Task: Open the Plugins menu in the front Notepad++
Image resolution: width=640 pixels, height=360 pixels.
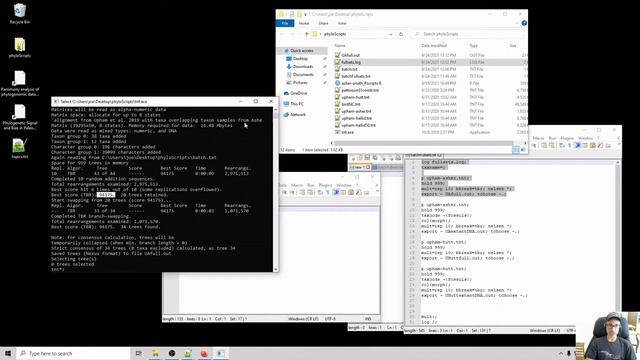Action: click(x=325, y=185)
